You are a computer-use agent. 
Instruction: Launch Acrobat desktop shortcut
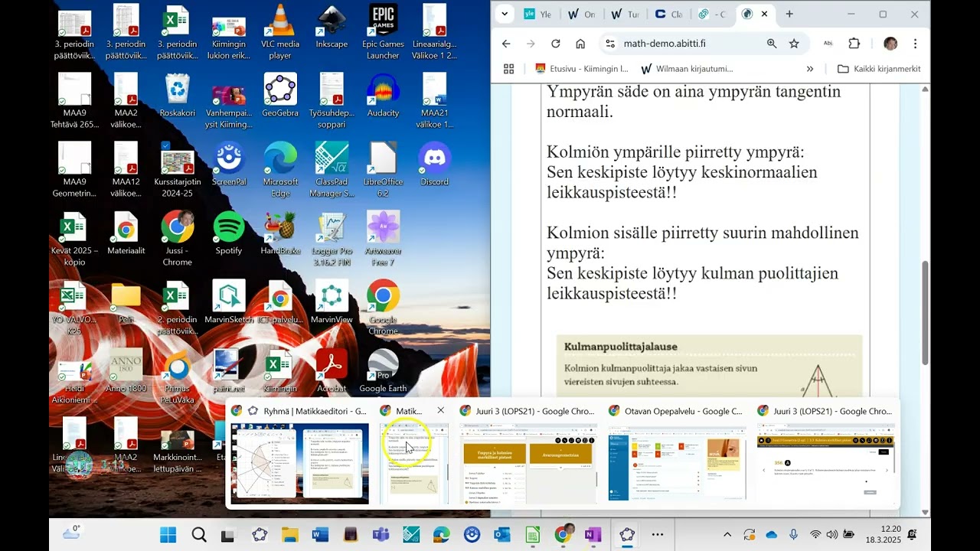332,371
